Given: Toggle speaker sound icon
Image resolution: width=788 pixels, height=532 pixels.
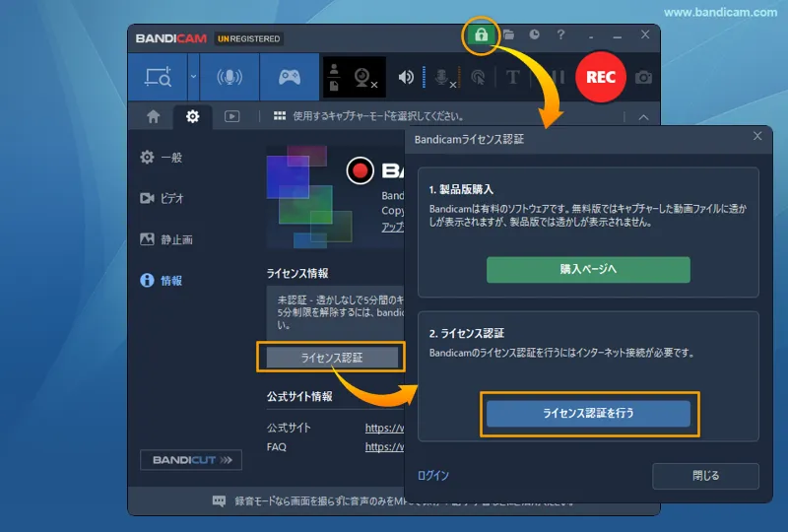Looking at the screenshot, I should 406,77.
